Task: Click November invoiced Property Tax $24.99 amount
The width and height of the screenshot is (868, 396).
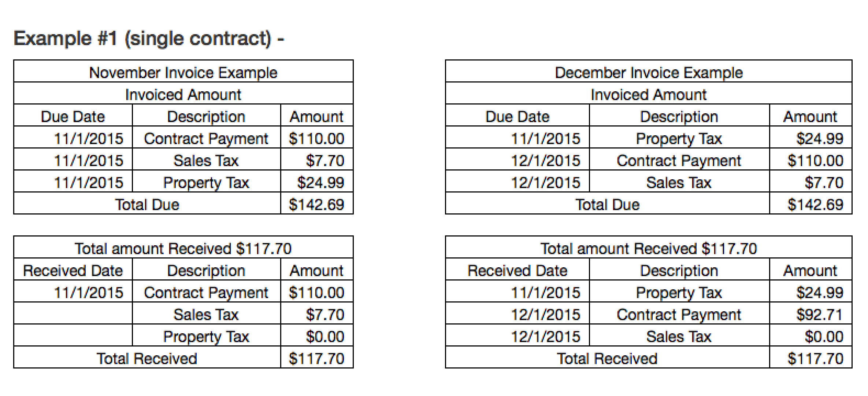Action: pos(317,182)
